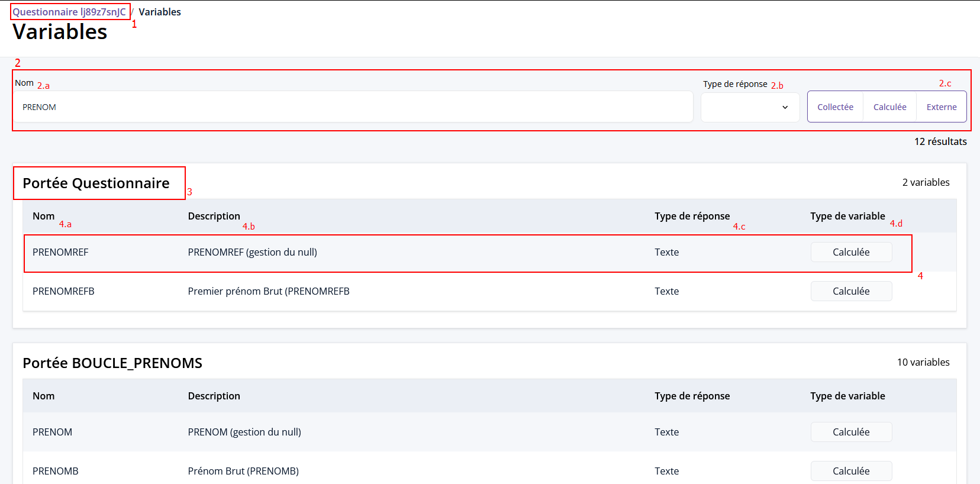Click the Portée Questionnaire heading
The width and height of the screenshot is (980, 484).
click(x=96, y=183)
